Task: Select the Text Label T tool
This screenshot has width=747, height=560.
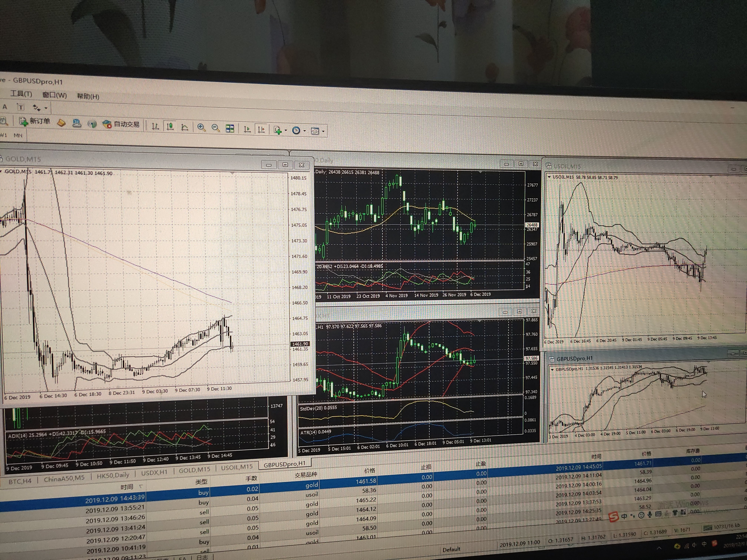Action: click(21, 107)
